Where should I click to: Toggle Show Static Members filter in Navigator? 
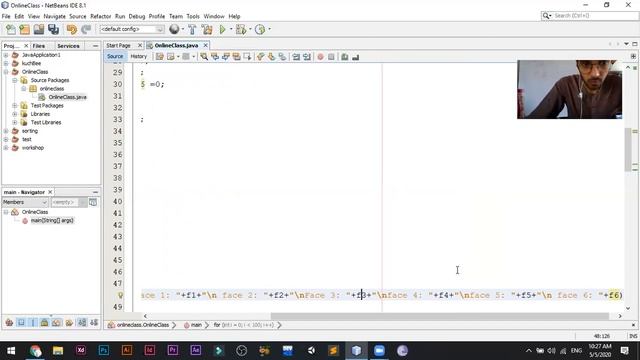coord(33,322)
